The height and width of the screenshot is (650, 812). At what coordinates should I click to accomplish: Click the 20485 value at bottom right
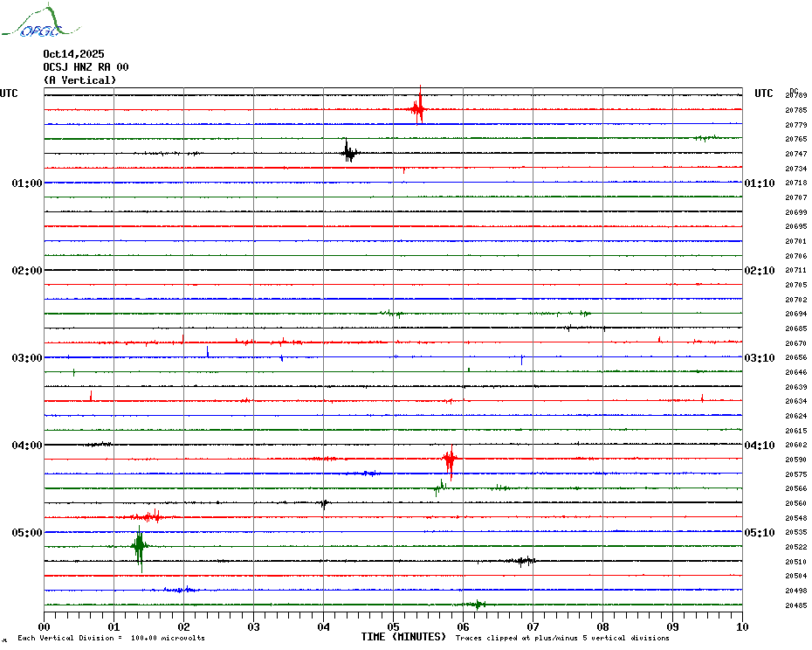tap(795, 605)
